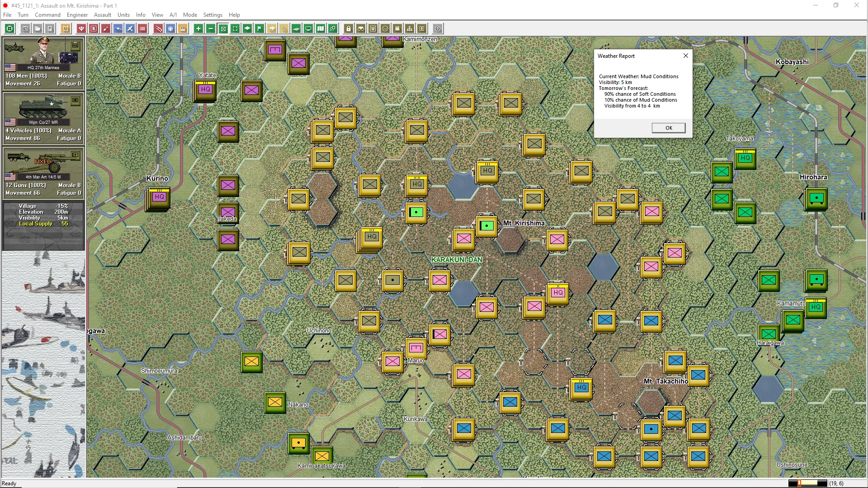Click the blue HQ counter near Mt. Takachiho

581,389
